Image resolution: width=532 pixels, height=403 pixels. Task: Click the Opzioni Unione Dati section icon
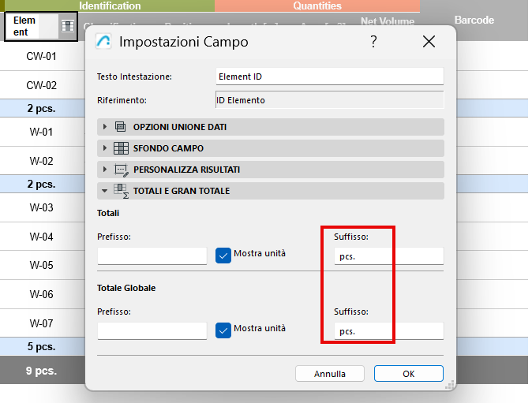coord(121,127)
